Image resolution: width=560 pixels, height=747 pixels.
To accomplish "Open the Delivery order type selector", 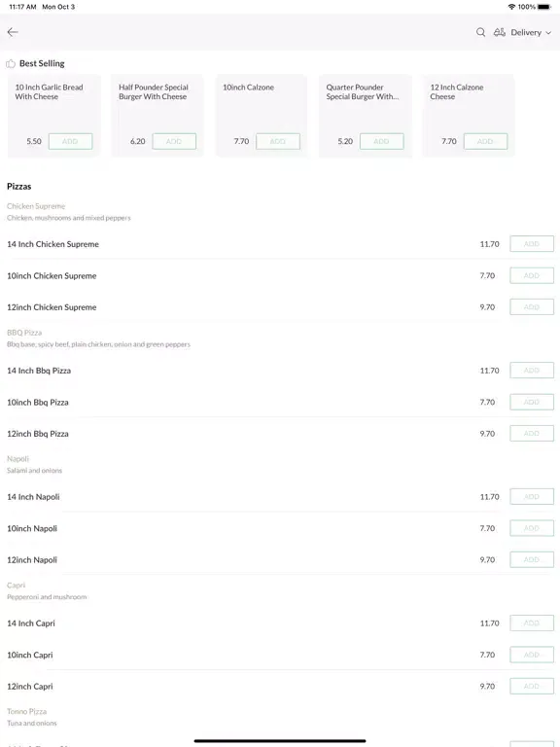I will 522,32.
